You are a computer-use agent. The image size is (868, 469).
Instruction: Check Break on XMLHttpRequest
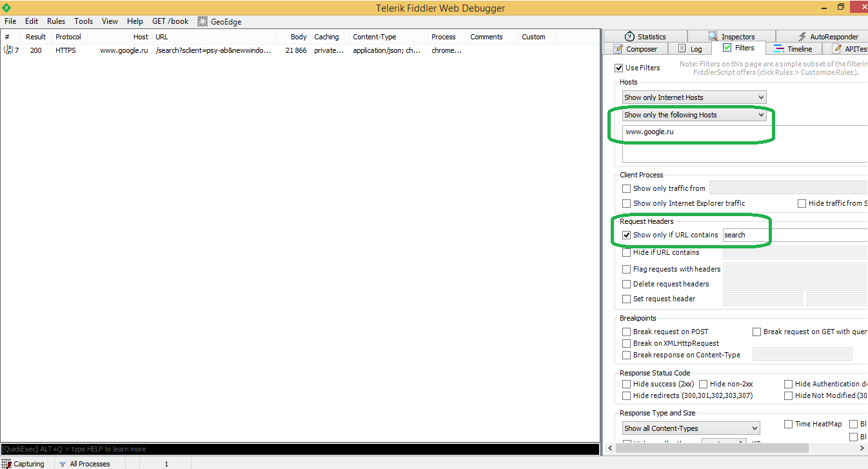click(626, 343)
